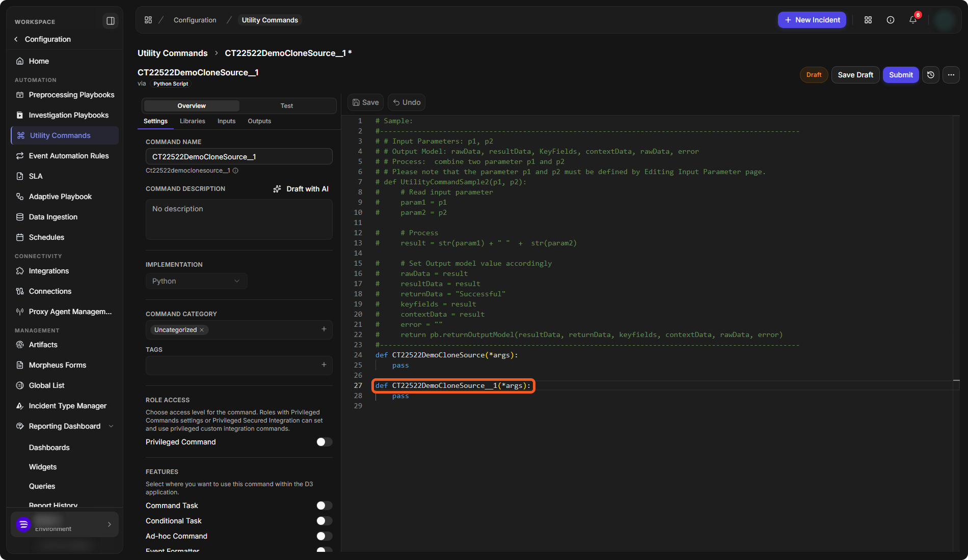968x560 pixels.
Task: Open the apps grid icon in top bar
Action: coord(868,20)
